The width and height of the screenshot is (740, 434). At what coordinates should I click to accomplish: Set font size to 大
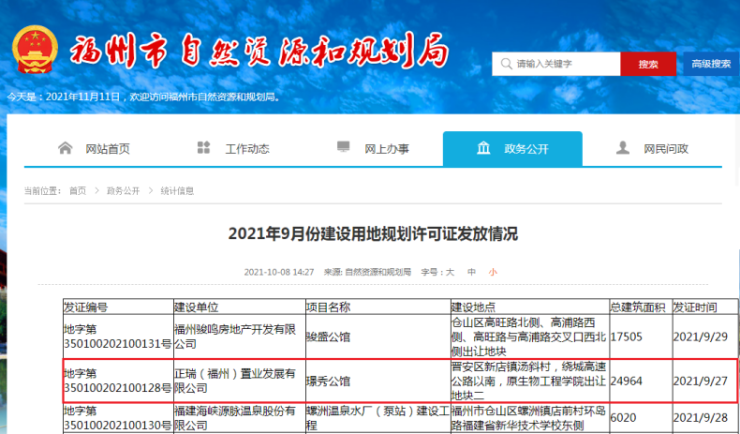pyautogui.click(x=450, y=272)
